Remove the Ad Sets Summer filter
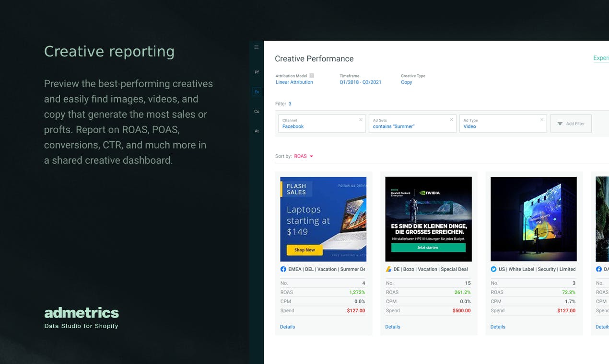The image size is (609, 364). 451,120
